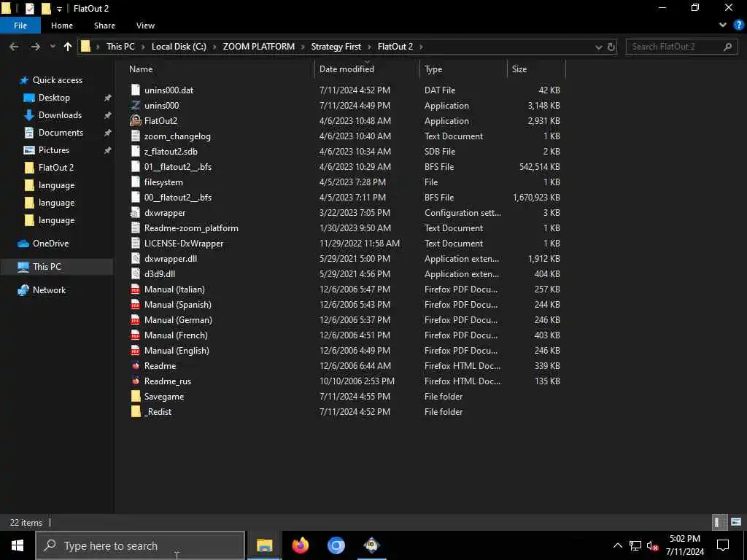Image resolution: width=747 pixels, height=560 pixels.
Task: Switch to large icons view layout
Action: (735, 522)
